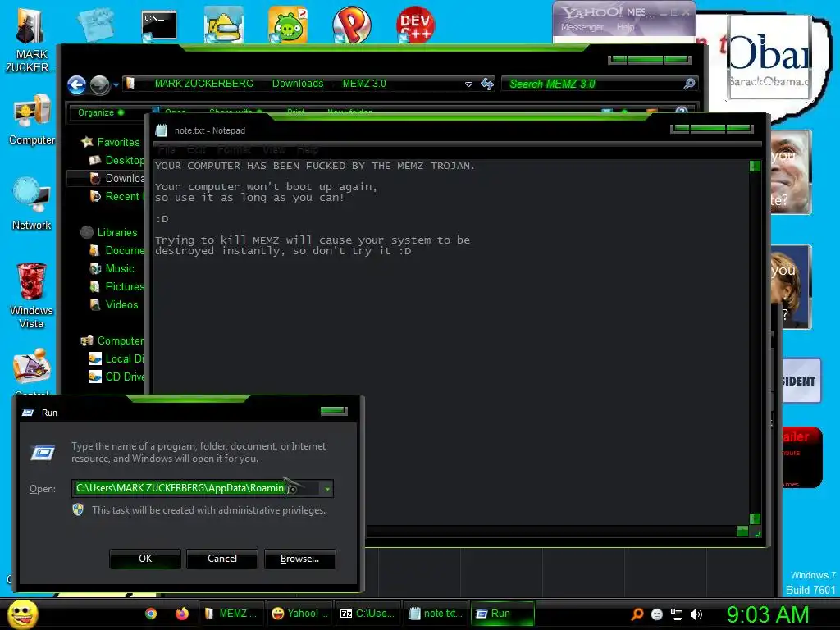Open Chrome from the taskbar
Screen dimensions: 840x630
[x=151, y=614]
